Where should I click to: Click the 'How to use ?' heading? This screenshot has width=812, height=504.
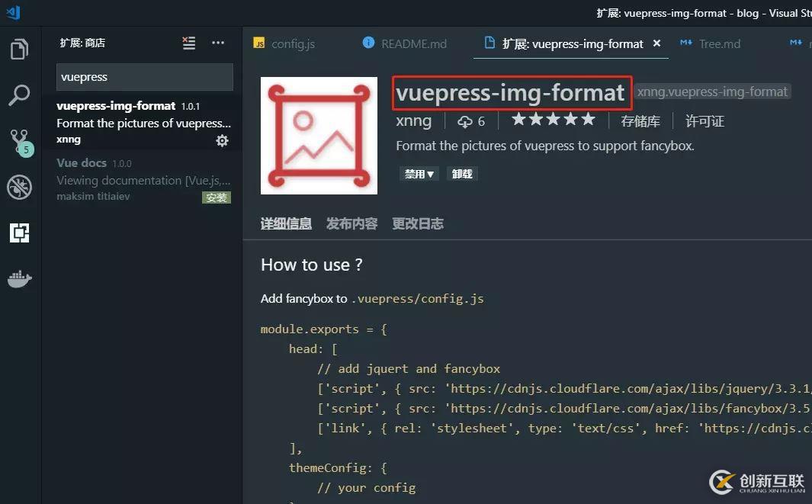[312, 265]
